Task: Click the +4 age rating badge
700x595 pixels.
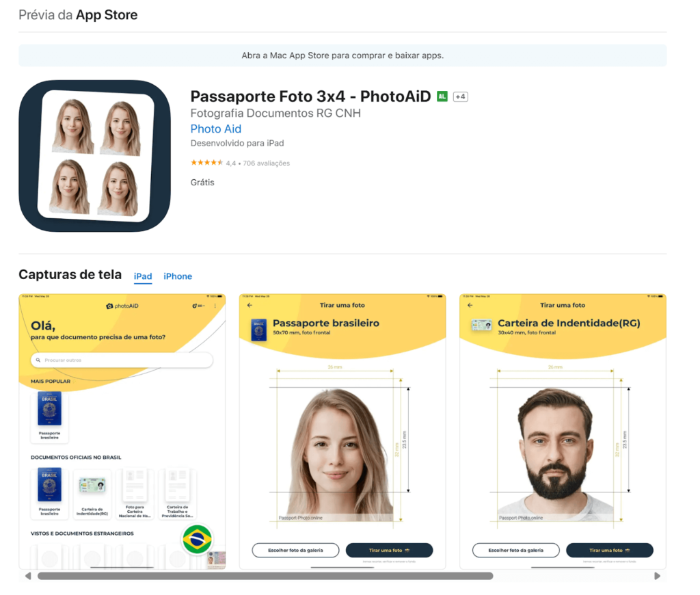Action: pos(460,96)
